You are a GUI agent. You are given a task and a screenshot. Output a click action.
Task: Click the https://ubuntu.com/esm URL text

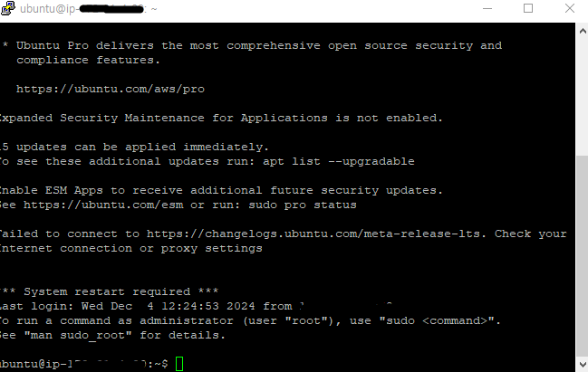[103, 205]
